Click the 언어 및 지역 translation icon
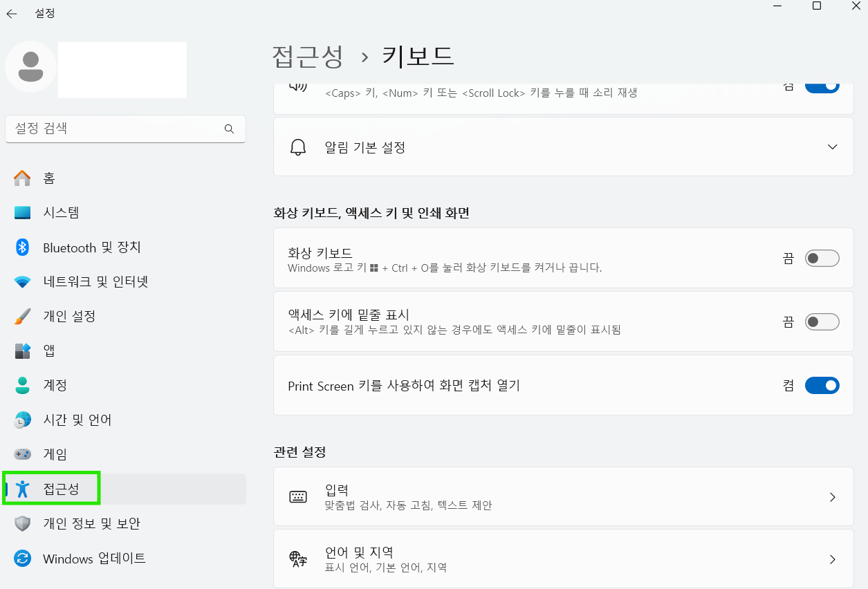 point(298,558)
